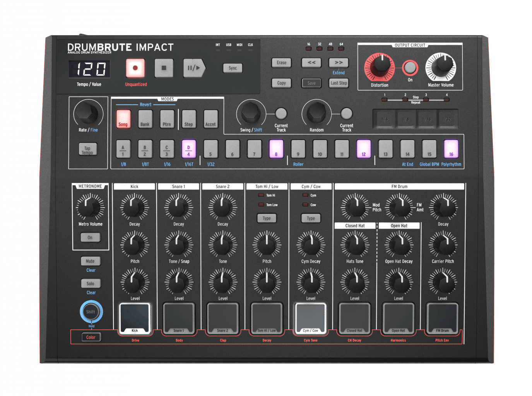The width and height of the screenshot is (532, 396).
Task: Click step button 15 Global BPM
Action: click(429, 149)
